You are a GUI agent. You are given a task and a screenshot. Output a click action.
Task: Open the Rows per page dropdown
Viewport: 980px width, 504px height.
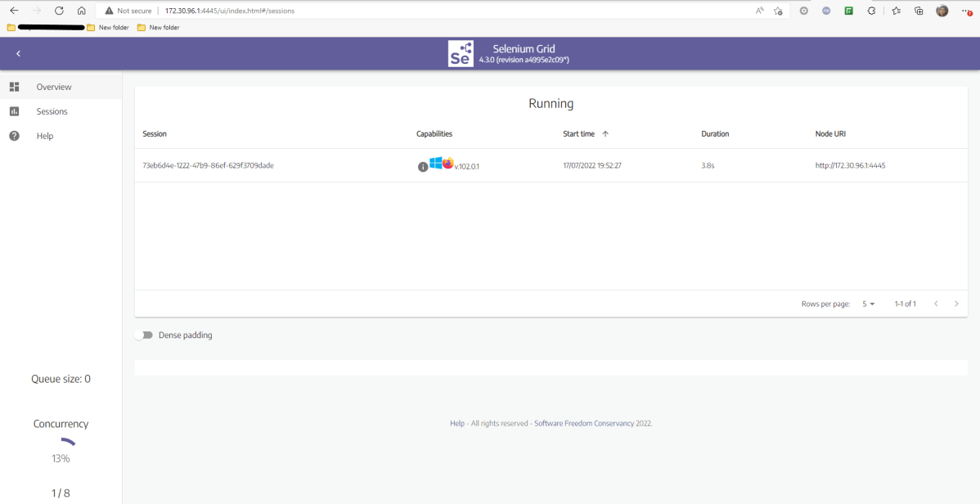tap(868, 304)
